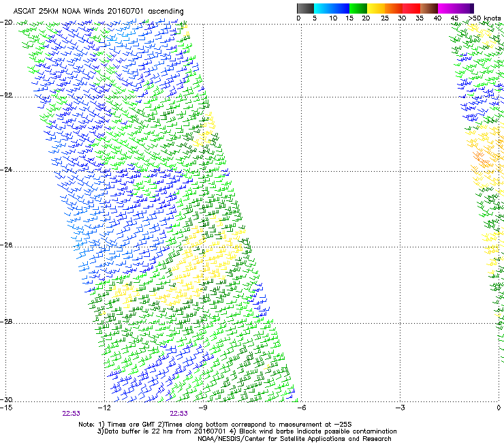
Task: Click the -22 latitude axis label
Action: [x=7, y=95]
